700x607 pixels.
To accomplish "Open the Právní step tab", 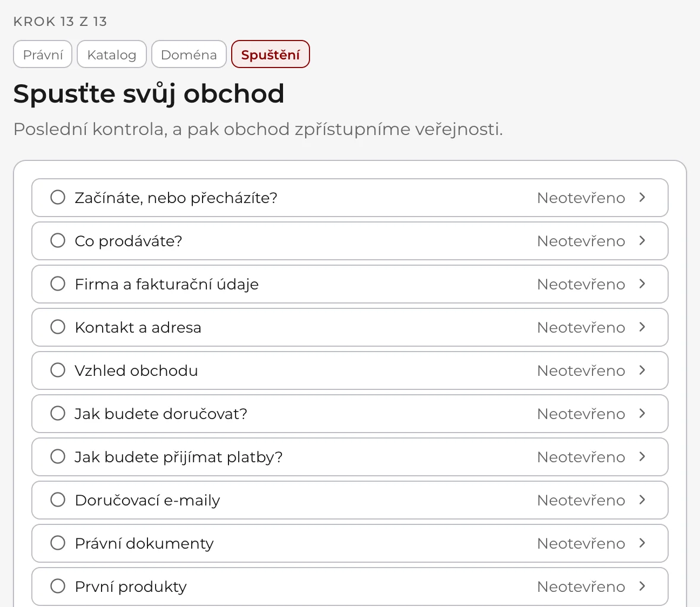I will [43, 55].
